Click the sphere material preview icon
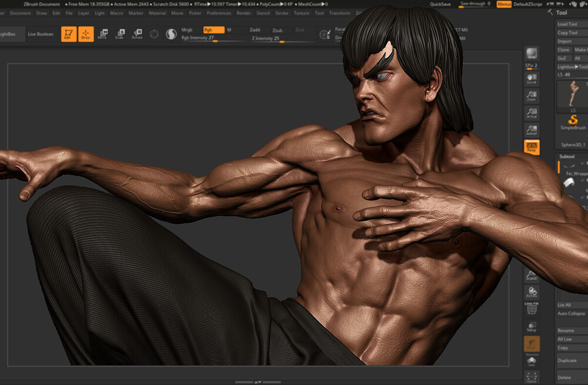 154,34
